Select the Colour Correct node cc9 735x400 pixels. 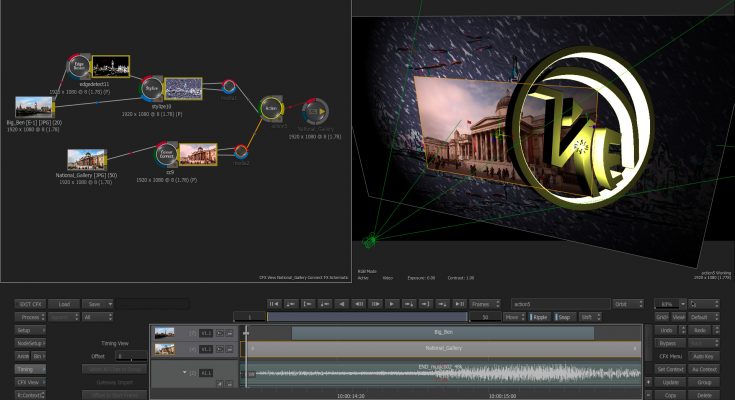coord(166,154)
